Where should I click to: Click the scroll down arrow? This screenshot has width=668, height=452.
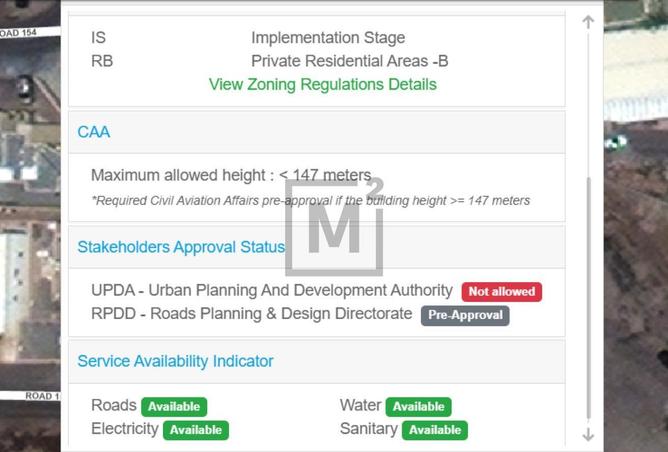(x=588, y=435)
